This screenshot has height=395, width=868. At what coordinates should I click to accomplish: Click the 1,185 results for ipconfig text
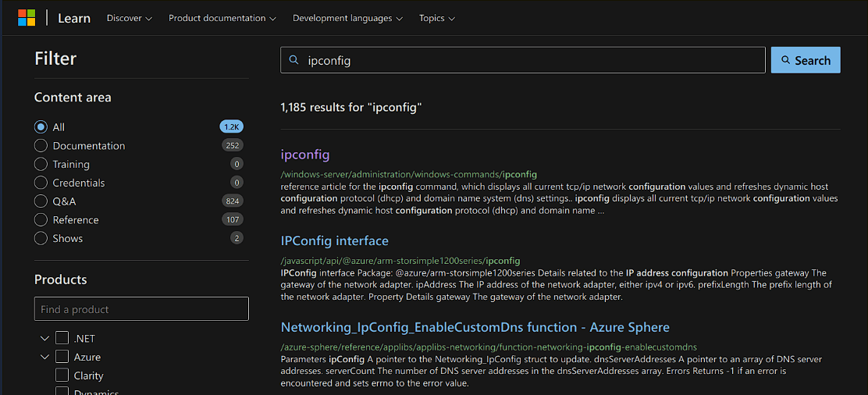pyautogui.click(x=351, y=107)
